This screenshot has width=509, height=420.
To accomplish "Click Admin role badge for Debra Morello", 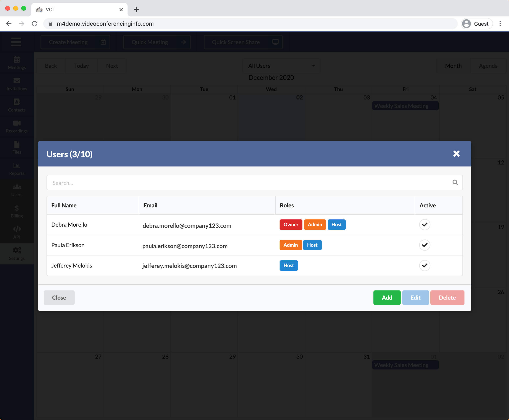I will [x=315, y=224].
